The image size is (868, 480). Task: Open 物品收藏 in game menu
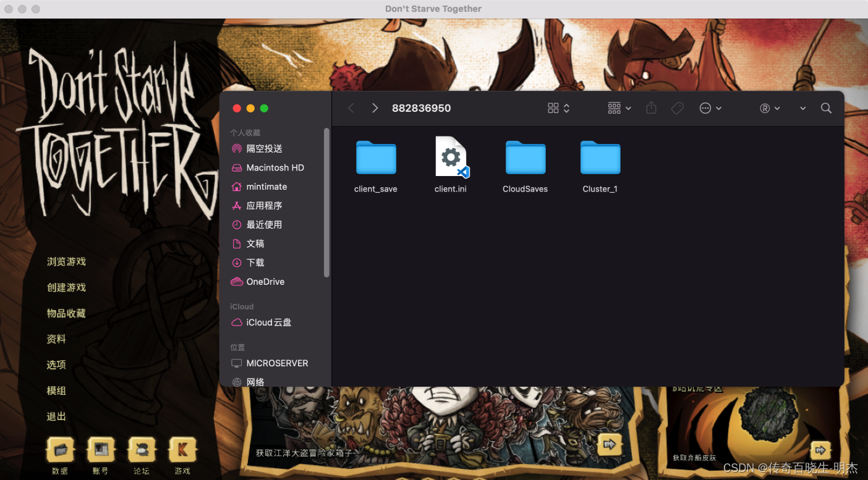tap(66, 314)
